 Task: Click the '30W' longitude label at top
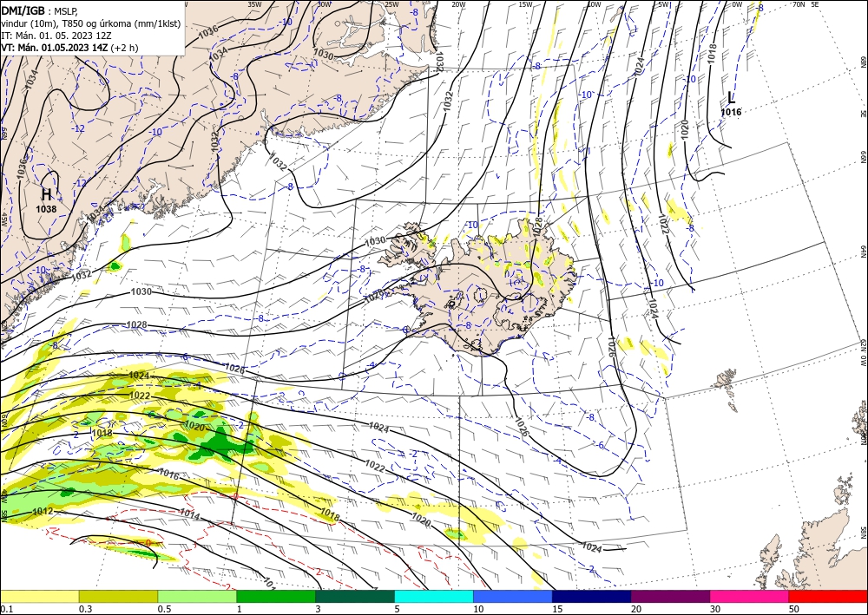(x=325, y=3)
